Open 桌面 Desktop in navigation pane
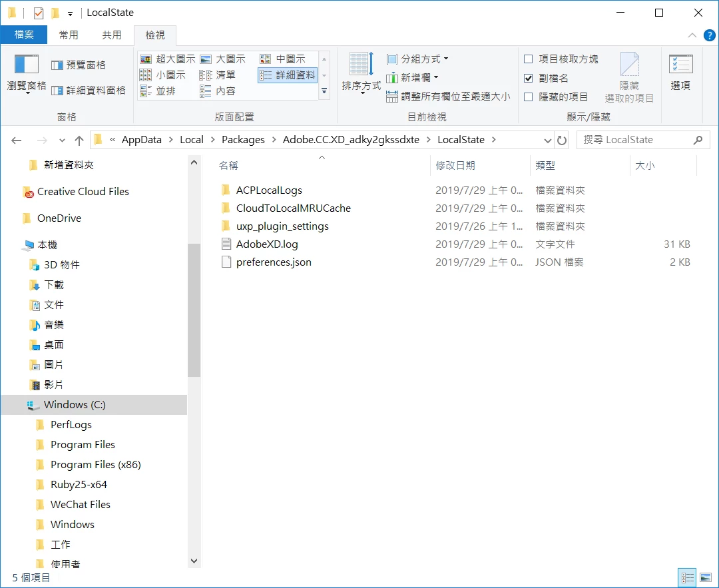Image resolution: width=719 pixels, height=588 pixels. coord(54,345)
